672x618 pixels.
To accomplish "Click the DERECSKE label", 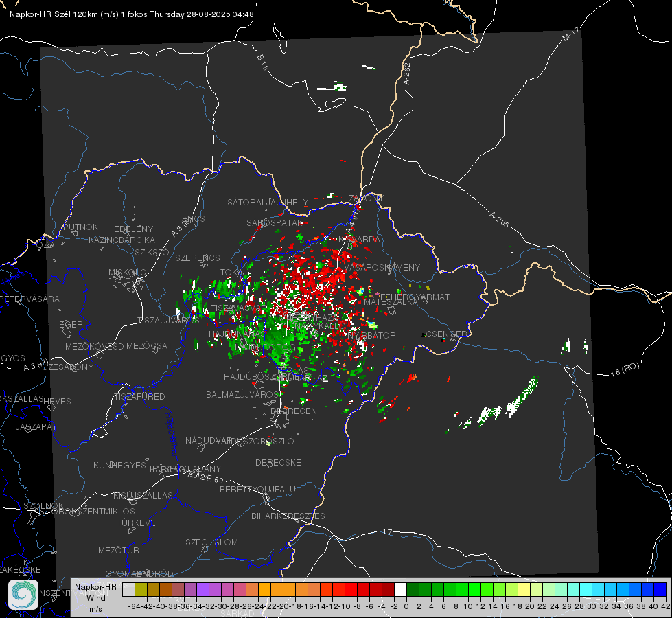I will (x=278, y=463).
